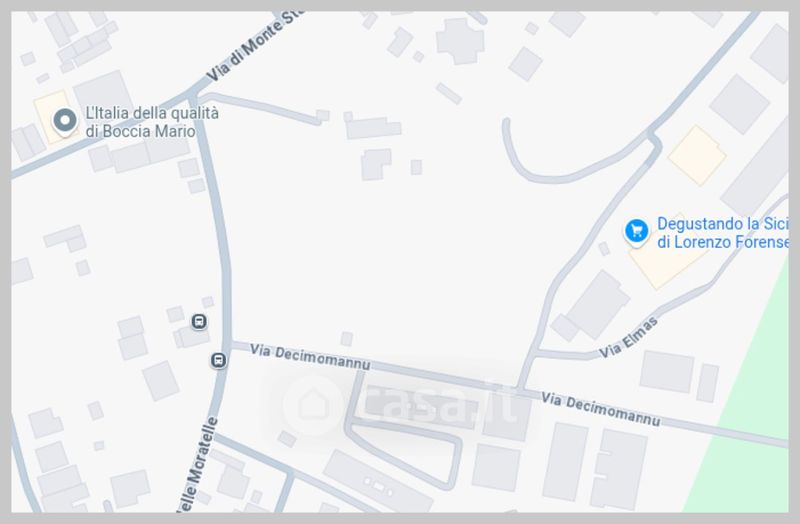Click the highlighted building behind Boccia Mario pin
Screen dimensions: 800x524
coord(54,117)
